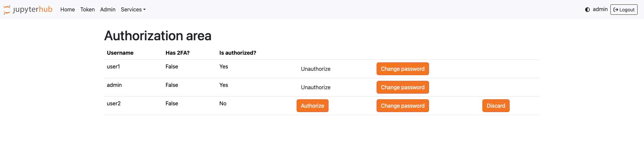Change password for admin
The width and height of the screenshot is (644, 156).
[402, 87]
